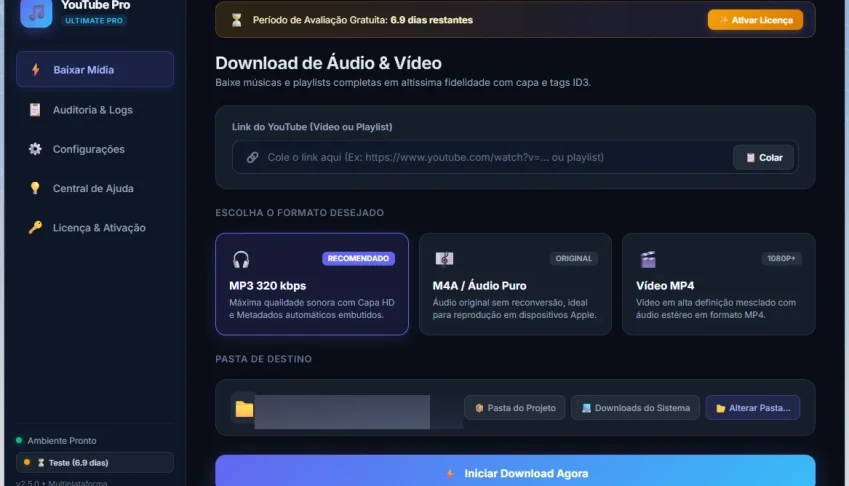Activate license with Ativar Licença button

click(755, 20)
